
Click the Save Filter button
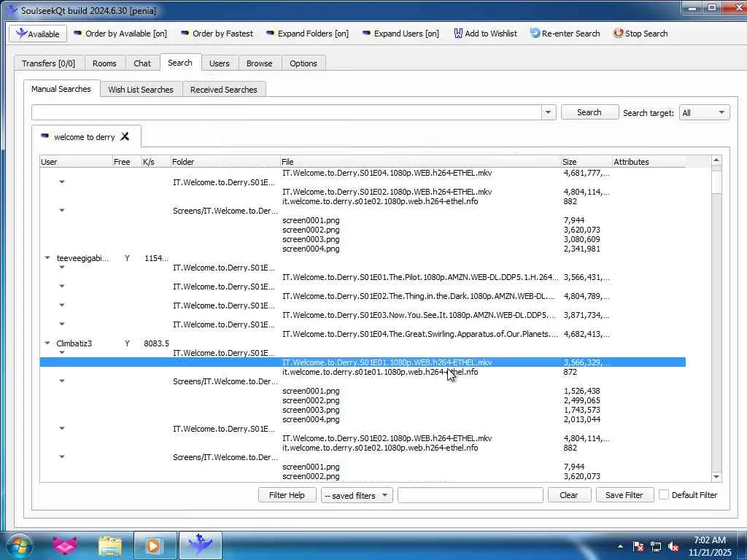[624, 495]
